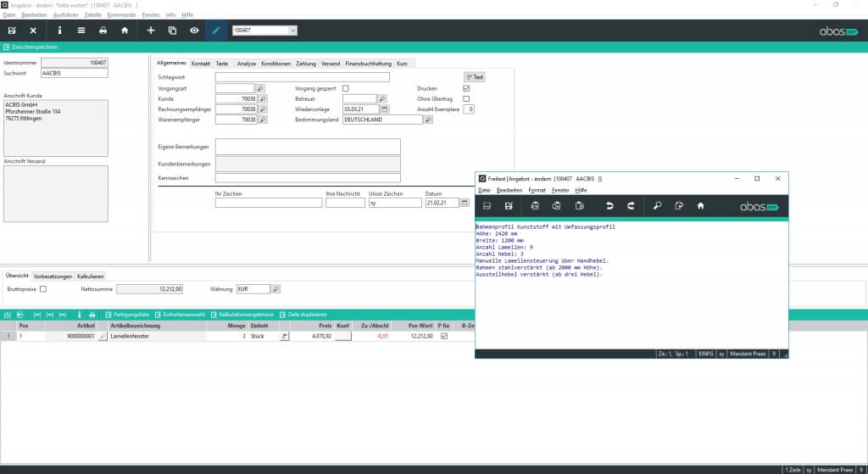The height and width of the screenshot is (474, 868).
Task: Click home icon in Freitext toolbar
Action: (x=700, y=206)
